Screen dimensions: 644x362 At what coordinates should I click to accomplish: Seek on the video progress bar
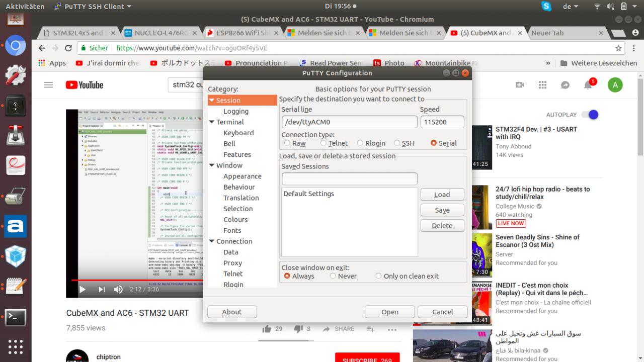[137, 280]
